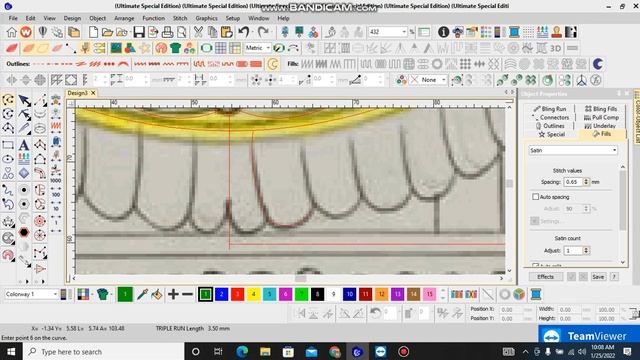Select the ellipse shape tool
This screenshot has width=640, height=360.
tap(8, 159)
